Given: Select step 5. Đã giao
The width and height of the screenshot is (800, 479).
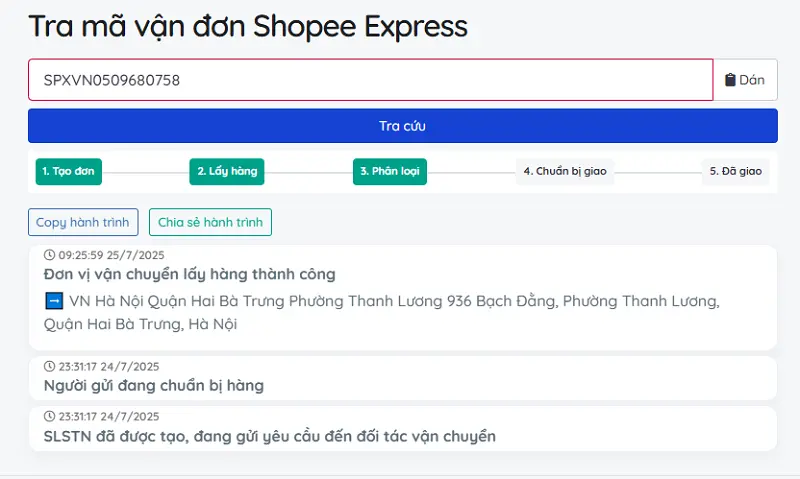Looking at the screenshot, I should (736, 171).
